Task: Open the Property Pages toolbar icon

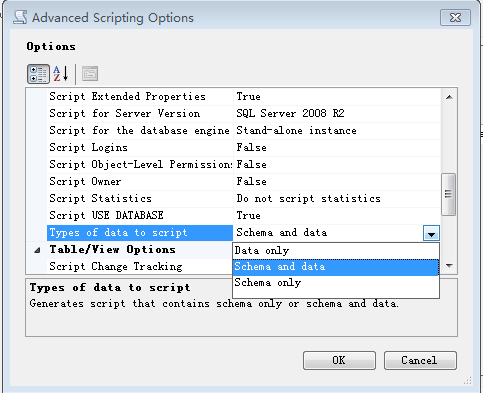Action: (90, 74)
